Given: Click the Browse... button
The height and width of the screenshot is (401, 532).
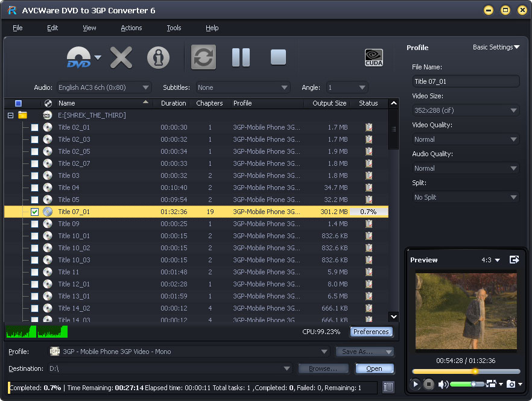Looking at the screenshot, I should 323,368.
